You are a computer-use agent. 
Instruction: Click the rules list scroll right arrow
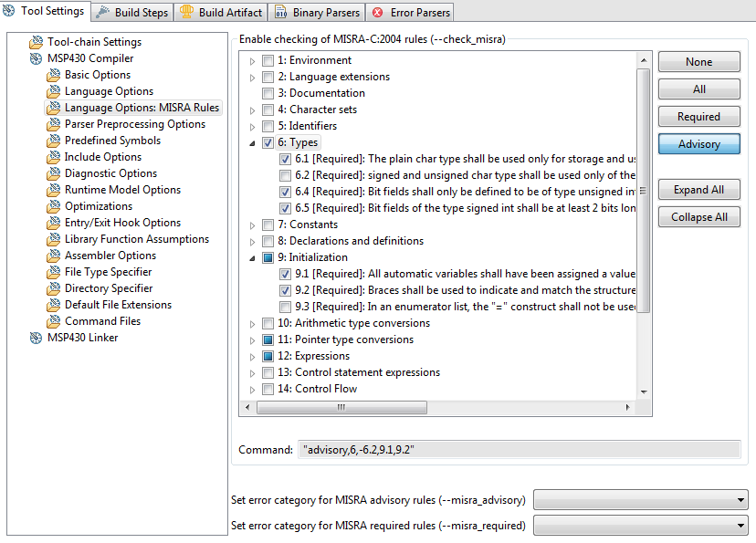coord(627,408)
